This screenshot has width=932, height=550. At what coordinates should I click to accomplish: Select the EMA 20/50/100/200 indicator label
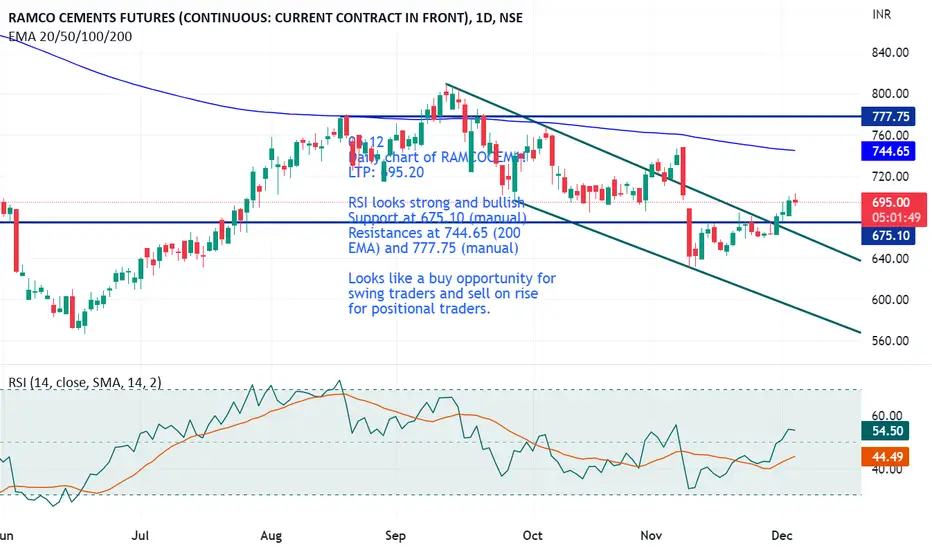click(70, 37)
